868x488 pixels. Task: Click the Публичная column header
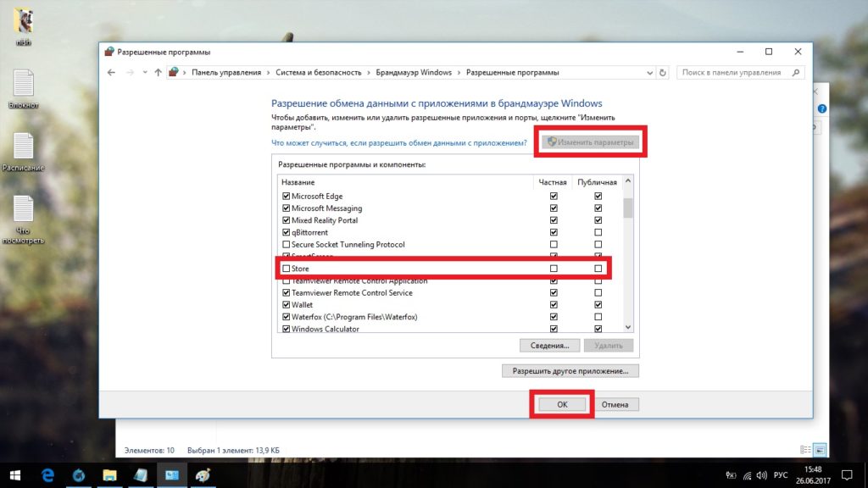(597, 182)
